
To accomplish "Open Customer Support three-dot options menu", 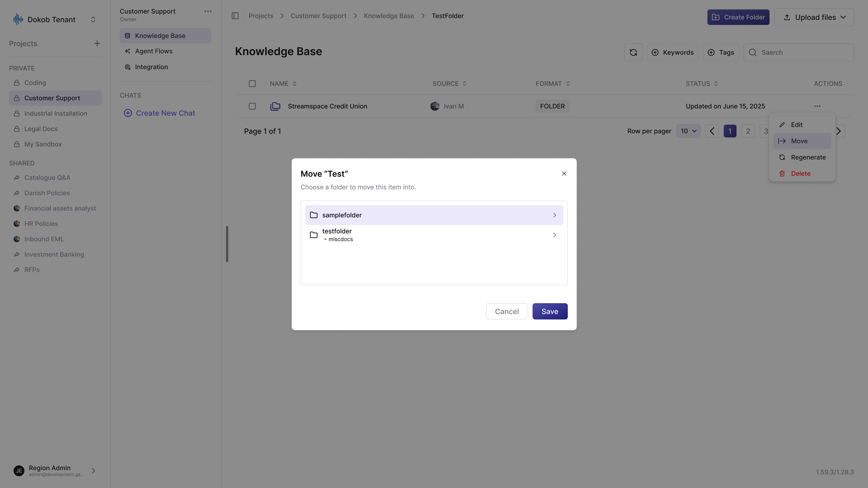I will point(208,11).
